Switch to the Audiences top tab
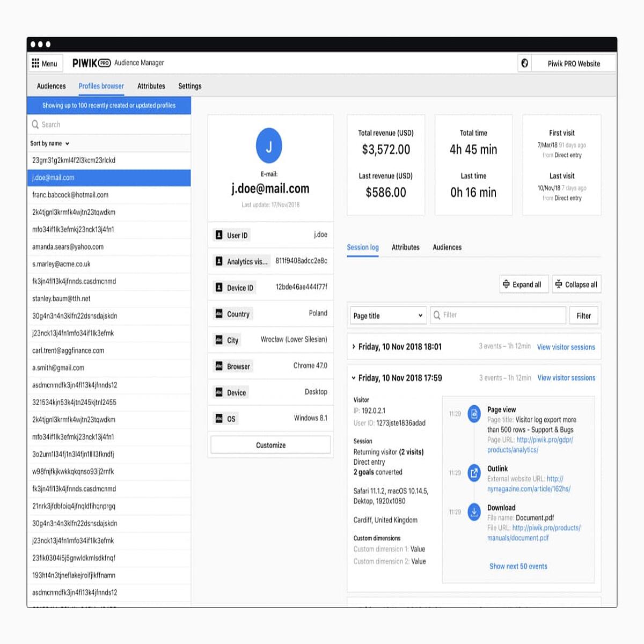 [x=52, y=86]
